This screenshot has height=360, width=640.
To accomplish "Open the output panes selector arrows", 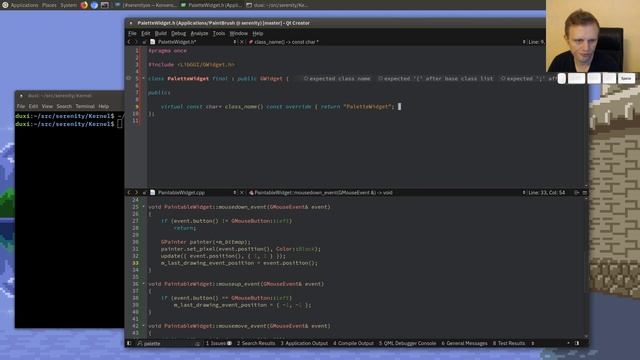I will point(533,343).
